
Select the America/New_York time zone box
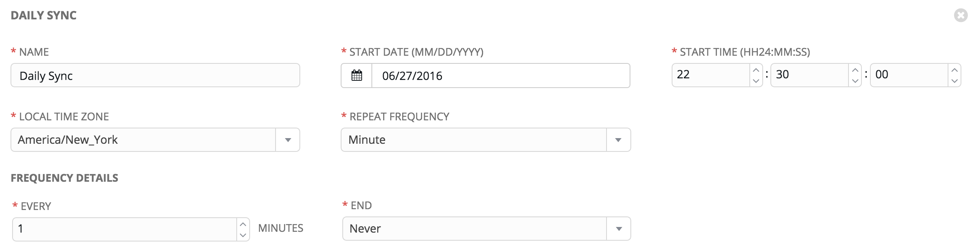pos(143,140)
